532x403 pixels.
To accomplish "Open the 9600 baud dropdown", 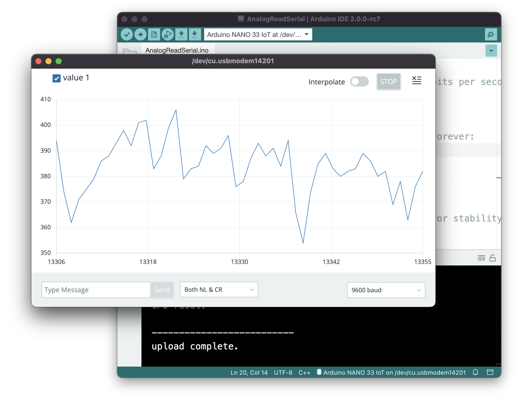I will (386, 290).
